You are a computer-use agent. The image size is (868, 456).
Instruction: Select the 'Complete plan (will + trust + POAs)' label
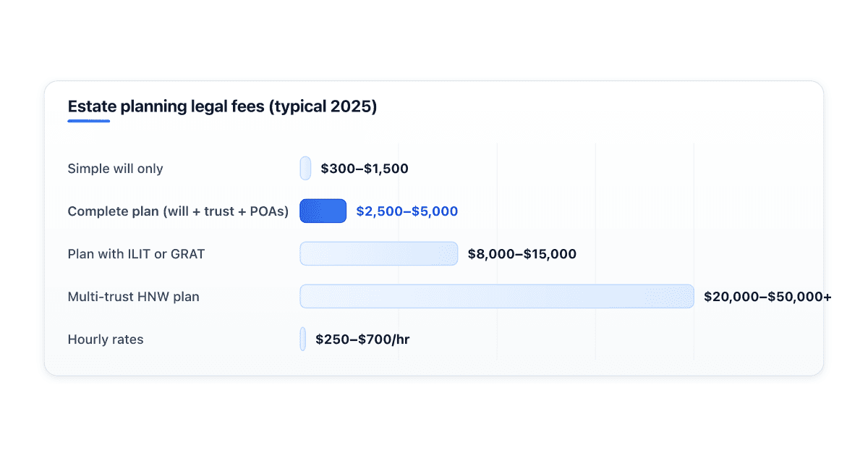tap(178, 211)
